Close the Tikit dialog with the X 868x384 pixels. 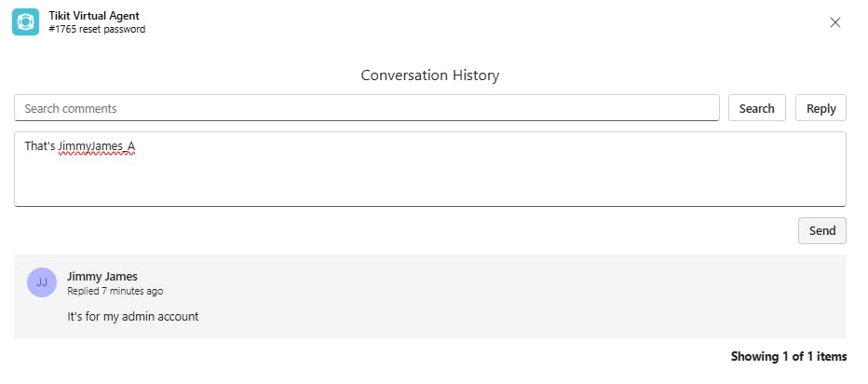[834, 22]
